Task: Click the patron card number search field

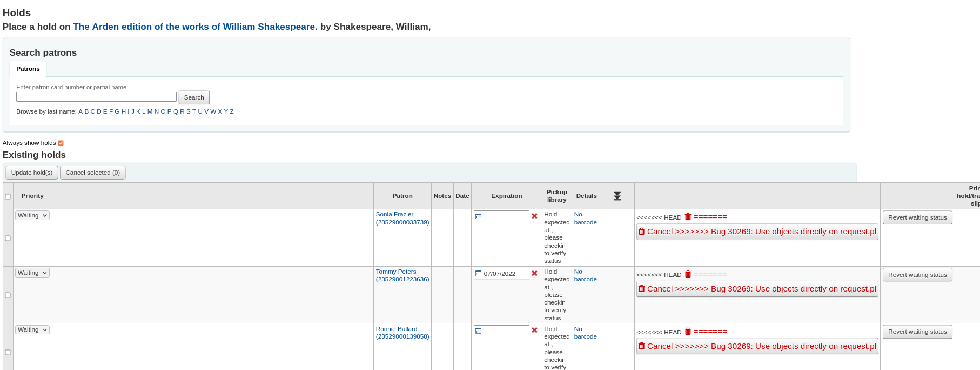Action: [96, 97]
